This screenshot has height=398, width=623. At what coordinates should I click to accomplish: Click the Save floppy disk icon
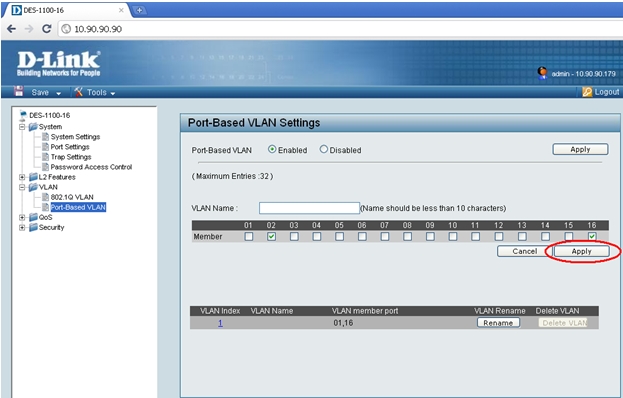click(19, 91)
